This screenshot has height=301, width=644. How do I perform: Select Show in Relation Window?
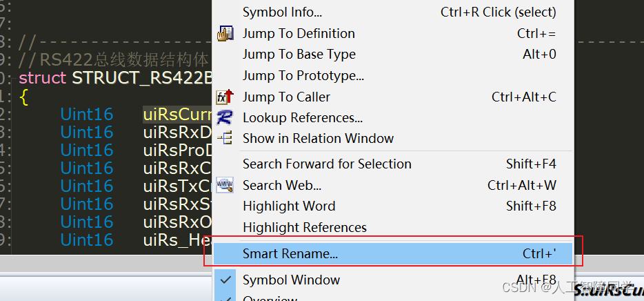click(392, 139)
